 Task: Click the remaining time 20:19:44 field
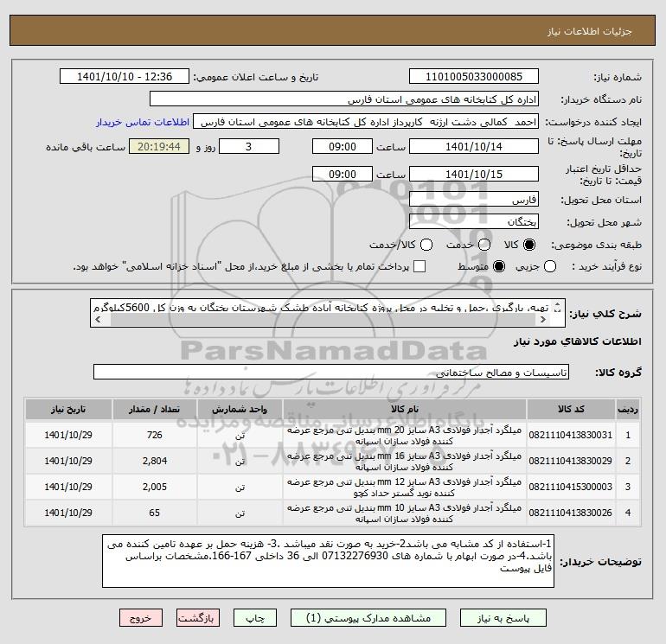(159, 147)
